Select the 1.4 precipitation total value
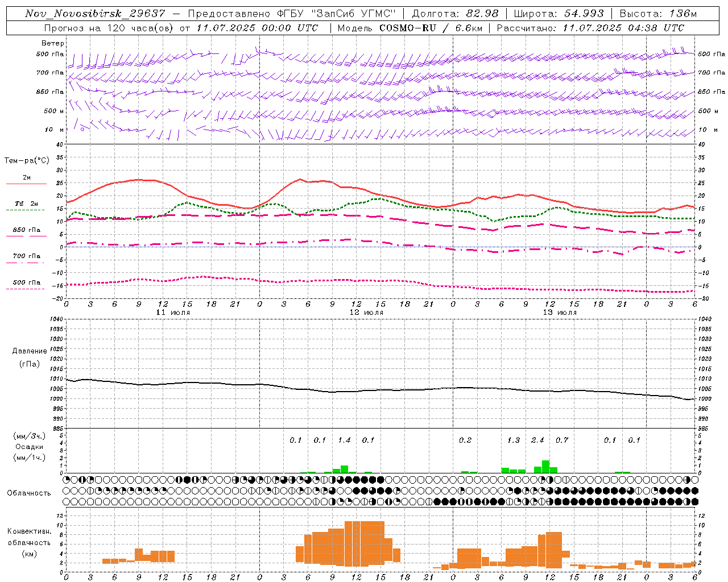This screenshot has height=582, width=728. coord(344,440)
